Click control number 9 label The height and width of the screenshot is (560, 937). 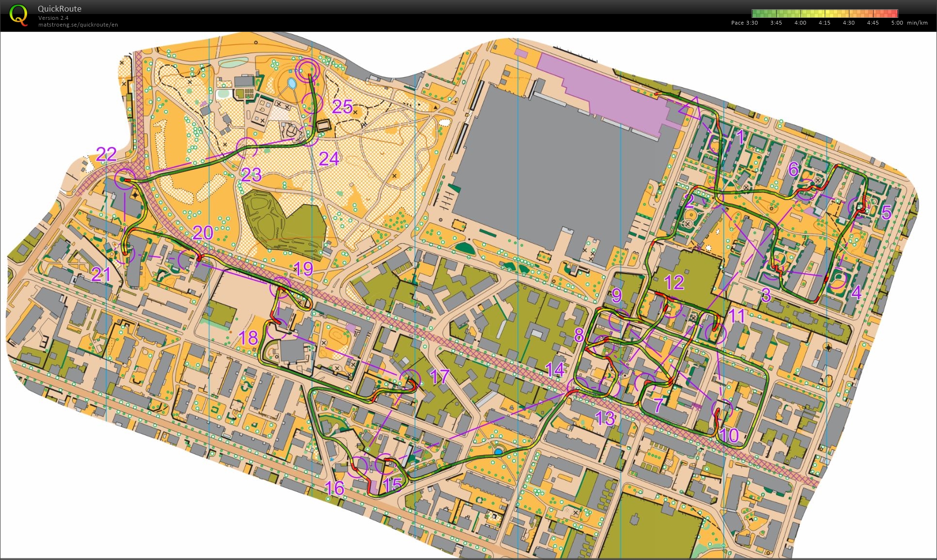[x=616, y=295]
